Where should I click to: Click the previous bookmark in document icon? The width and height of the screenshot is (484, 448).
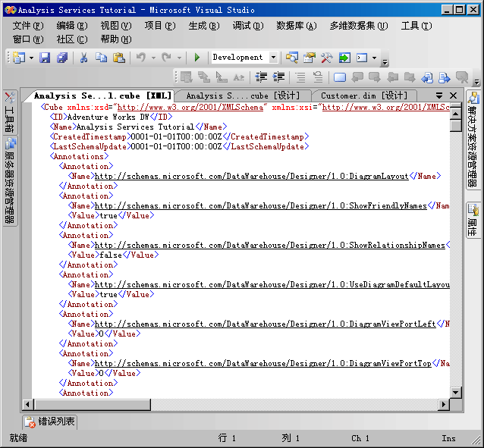tap(427, 77)
